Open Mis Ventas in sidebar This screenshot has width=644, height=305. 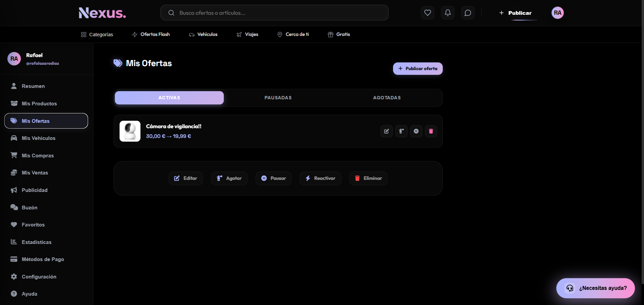pyautogui.click(x=46, y=173)
